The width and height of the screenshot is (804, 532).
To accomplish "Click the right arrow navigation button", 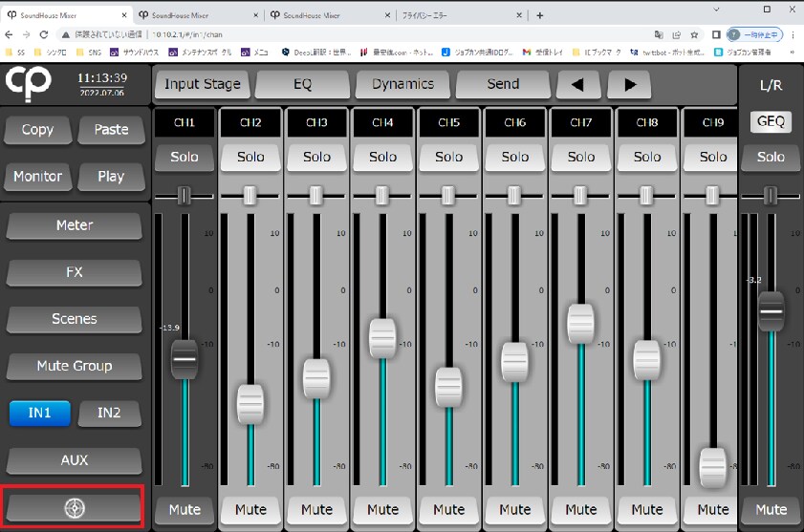I will point(630,84).
